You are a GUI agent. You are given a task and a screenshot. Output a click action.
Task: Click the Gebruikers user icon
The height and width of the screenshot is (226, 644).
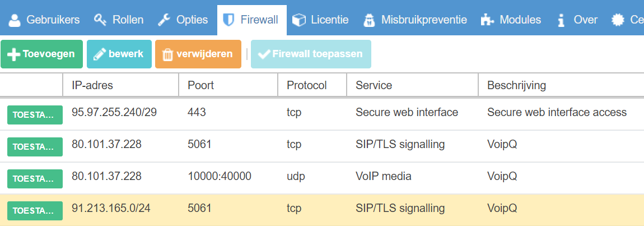click(15, 20)
